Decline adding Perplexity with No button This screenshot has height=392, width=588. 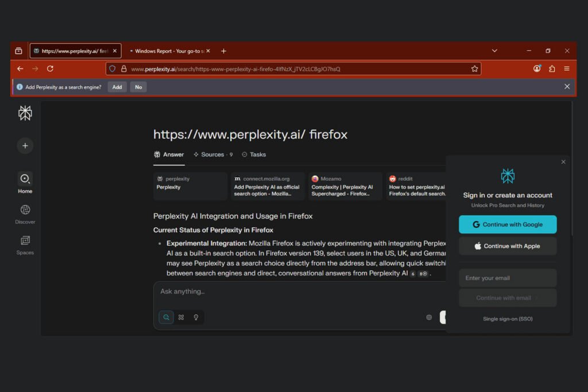(x=138, y=87)
